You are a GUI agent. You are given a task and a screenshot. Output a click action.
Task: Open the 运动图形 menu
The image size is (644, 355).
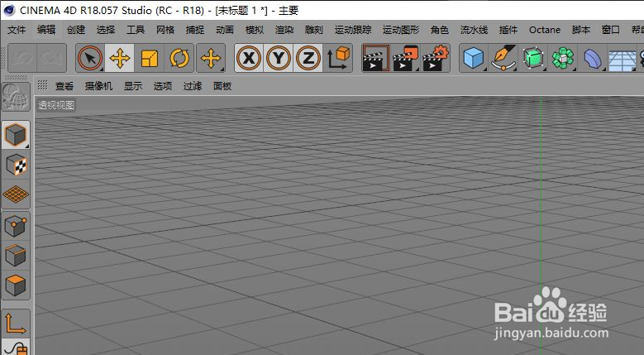click(401, 30)
